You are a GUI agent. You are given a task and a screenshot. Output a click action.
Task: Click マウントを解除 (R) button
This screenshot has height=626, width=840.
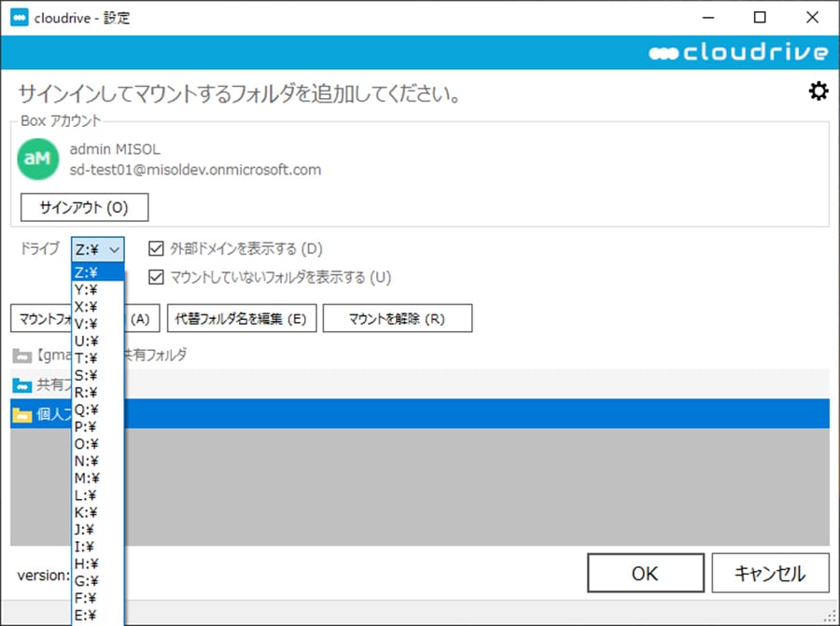(398, 319)
